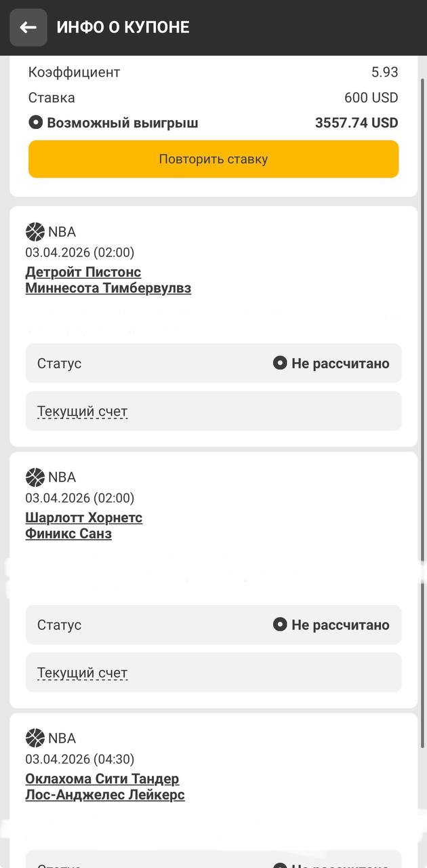Open the Детройт Пистонс team link
Screen dimensions: 427x868
pyautogui.click(x=83, y=272)
